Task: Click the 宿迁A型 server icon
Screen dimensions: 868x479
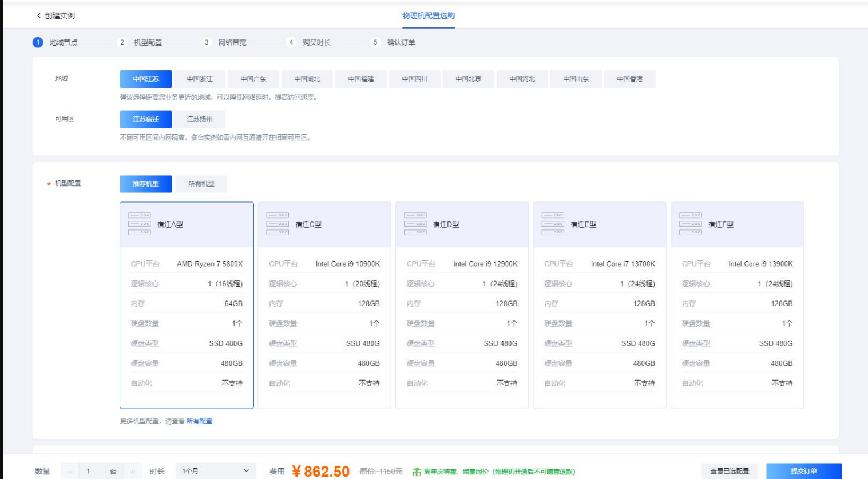Action: pyautogui.click(x=140, y=224)
